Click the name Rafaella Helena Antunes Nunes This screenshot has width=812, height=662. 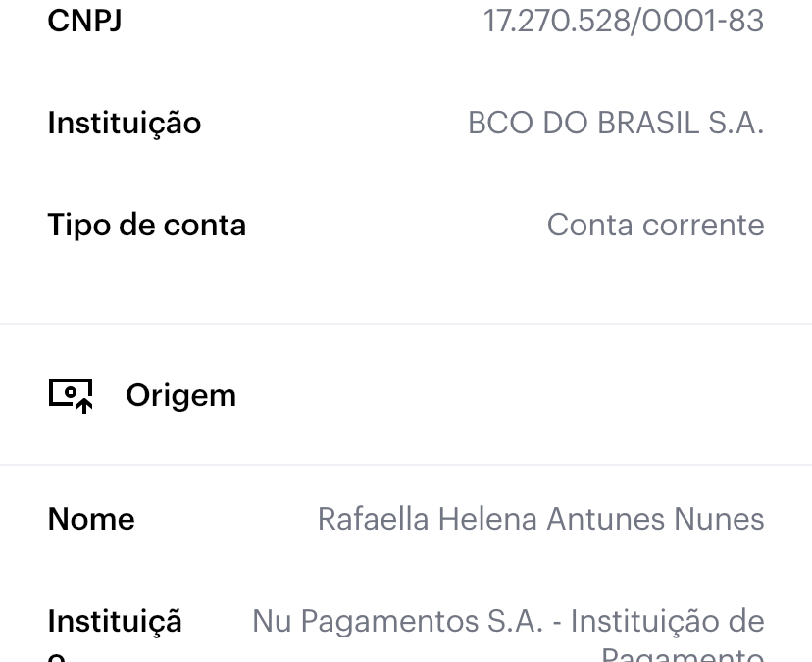pos(540,519)
